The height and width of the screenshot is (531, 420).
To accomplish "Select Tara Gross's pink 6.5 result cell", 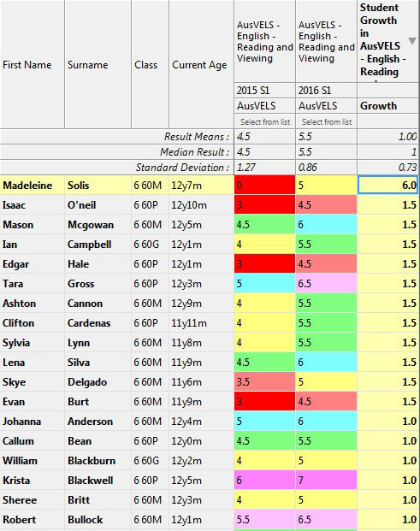I will 326,283.
